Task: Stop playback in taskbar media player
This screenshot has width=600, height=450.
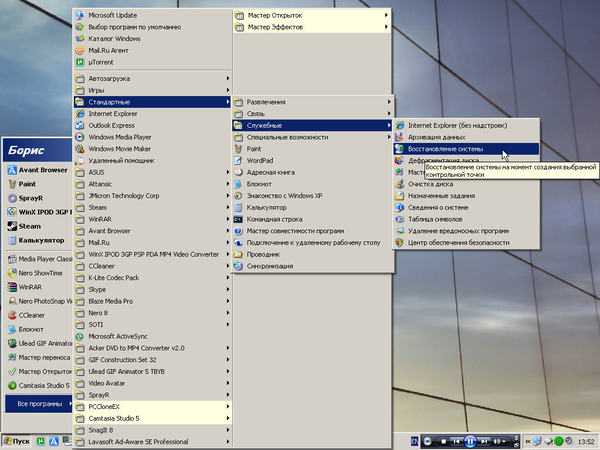Action: point(443,441)
